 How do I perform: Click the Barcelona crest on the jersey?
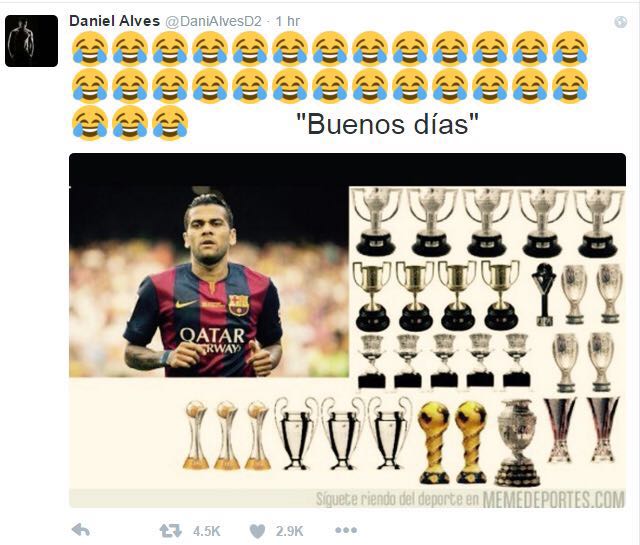pyautogui.click(x=239, y=305)
